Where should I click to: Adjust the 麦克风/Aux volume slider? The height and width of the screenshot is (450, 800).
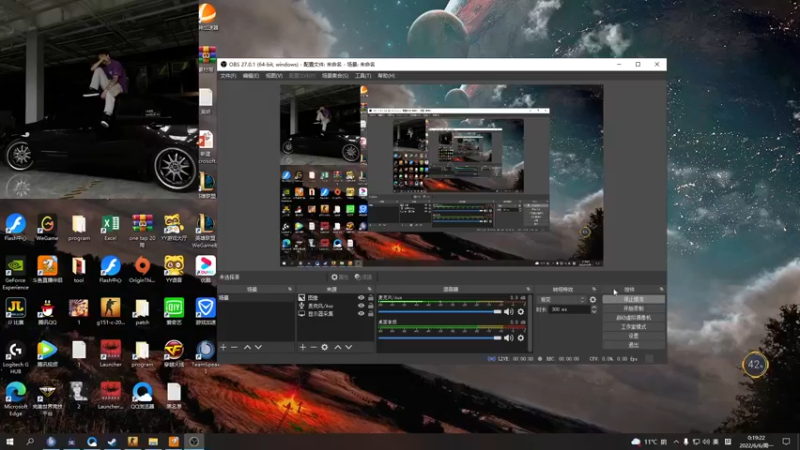pyautogui.click(x=440, y=311)
